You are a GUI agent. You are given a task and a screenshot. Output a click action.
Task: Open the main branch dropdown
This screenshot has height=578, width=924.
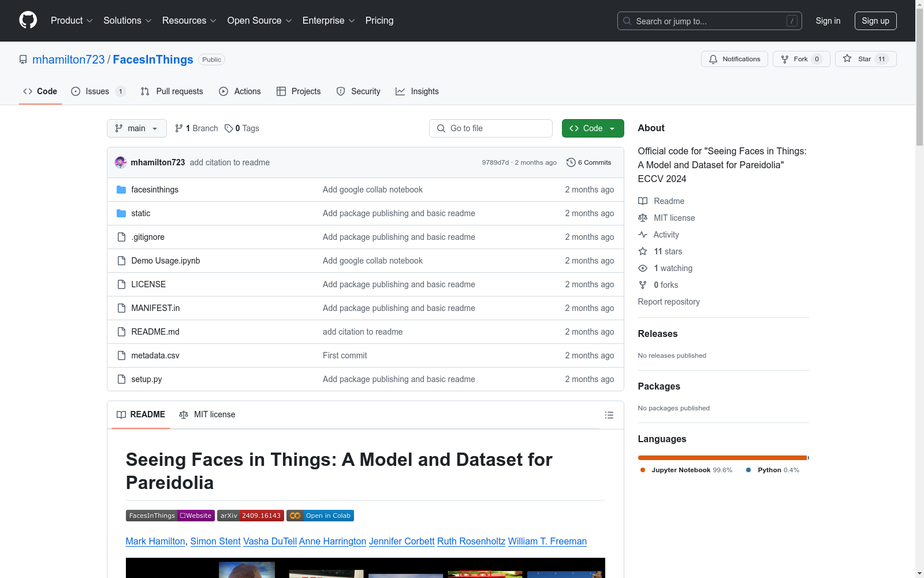(x=136, y=128)
